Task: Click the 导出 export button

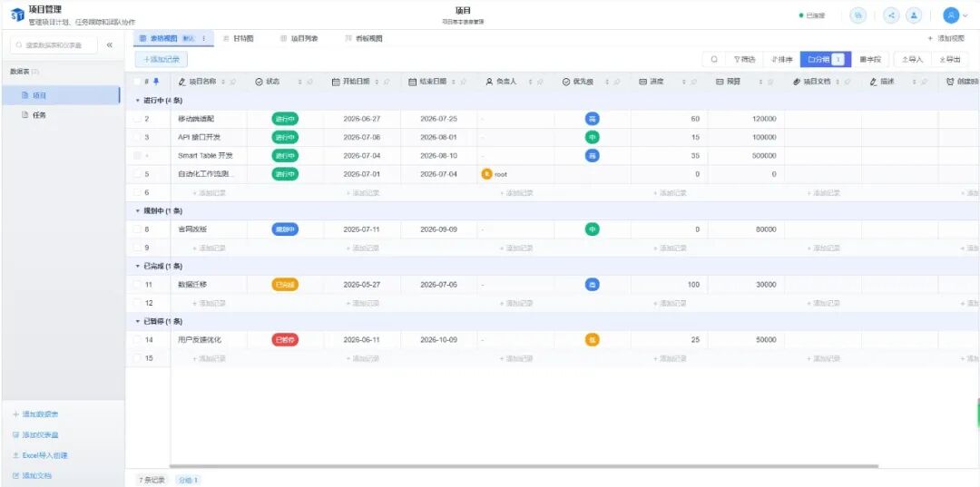Action: [949, 59]
